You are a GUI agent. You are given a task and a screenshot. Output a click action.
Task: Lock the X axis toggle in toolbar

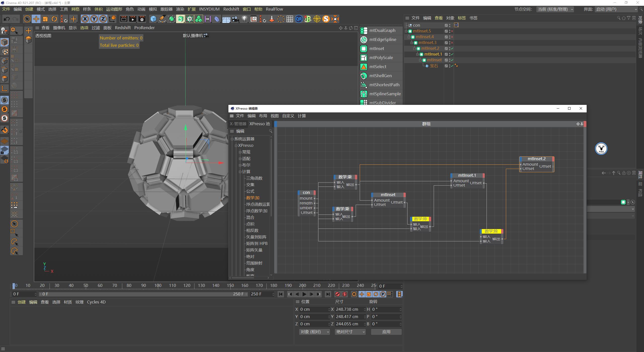85,19
